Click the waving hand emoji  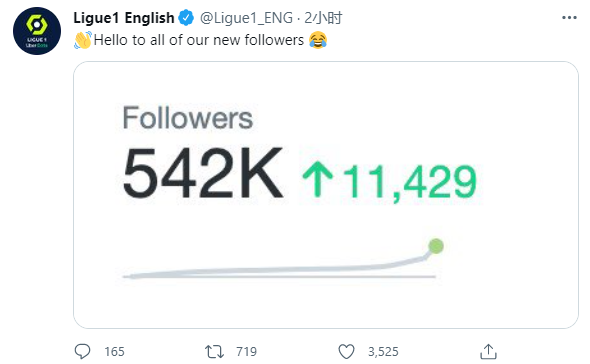[83, 40]
